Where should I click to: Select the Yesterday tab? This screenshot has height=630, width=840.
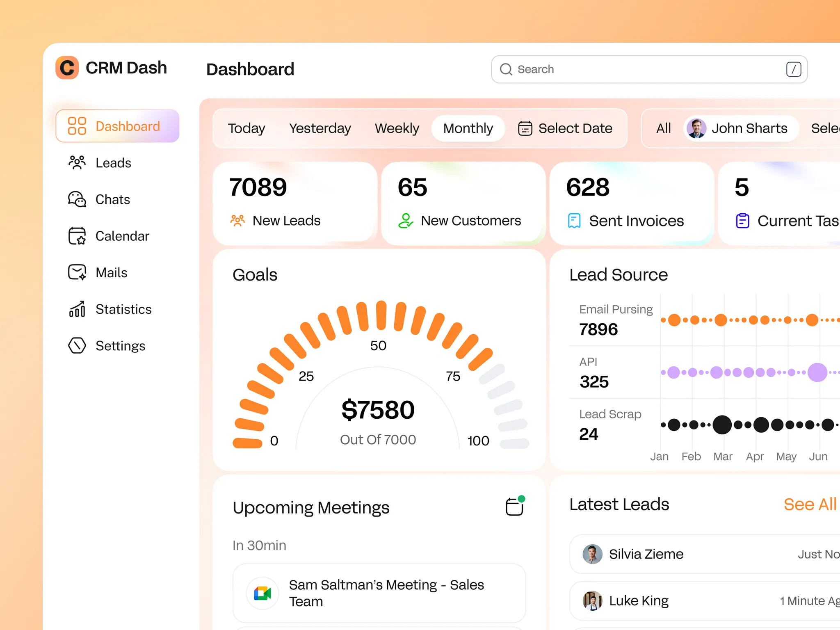pyautogui.click(x=320, y=128)
